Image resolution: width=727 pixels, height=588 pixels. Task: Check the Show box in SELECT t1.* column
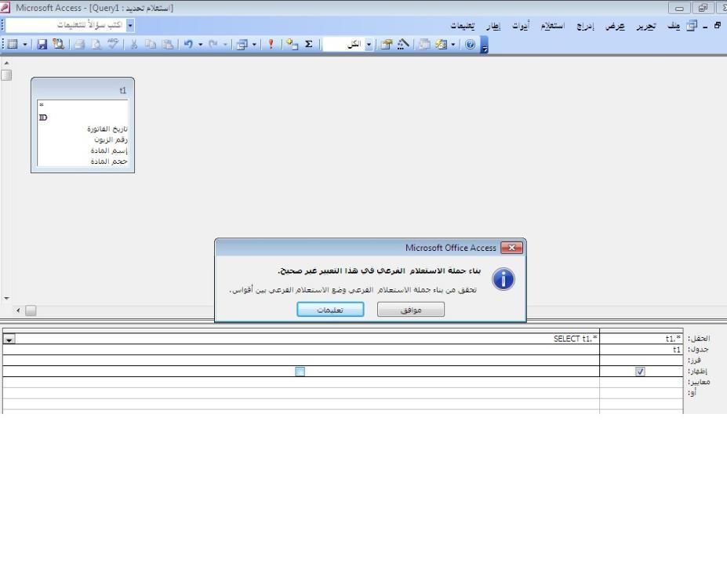[x=300, y=371]
